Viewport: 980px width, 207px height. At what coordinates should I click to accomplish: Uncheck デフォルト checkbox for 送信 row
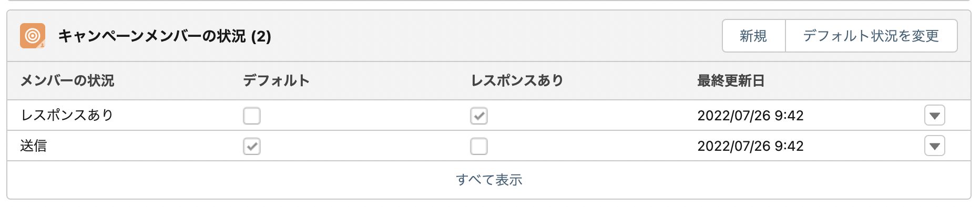[252, 146]
